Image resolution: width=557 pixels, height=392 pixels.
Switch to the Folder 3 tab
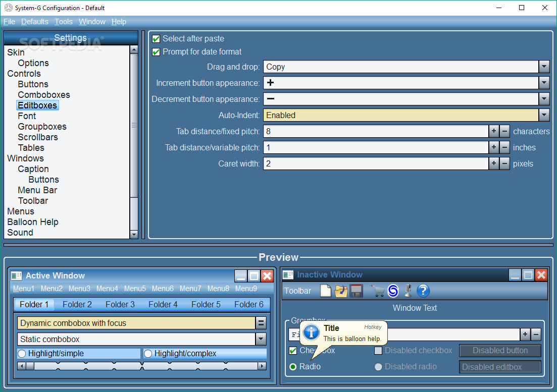point(120,304)
